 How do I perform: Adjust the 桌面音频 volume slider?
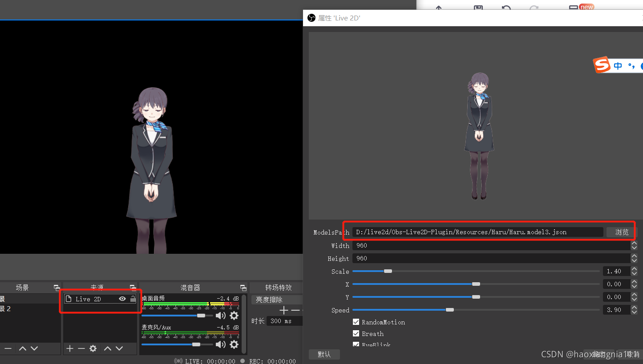coord(201,316)
